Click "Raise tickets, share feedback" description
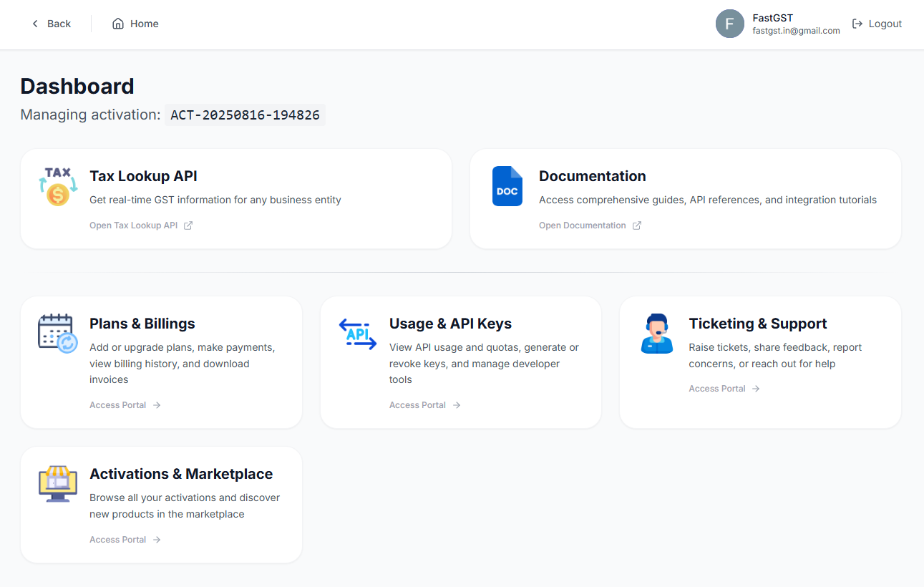Image resolution: width=924 pixels, height=587 pixels. [775, 356]
